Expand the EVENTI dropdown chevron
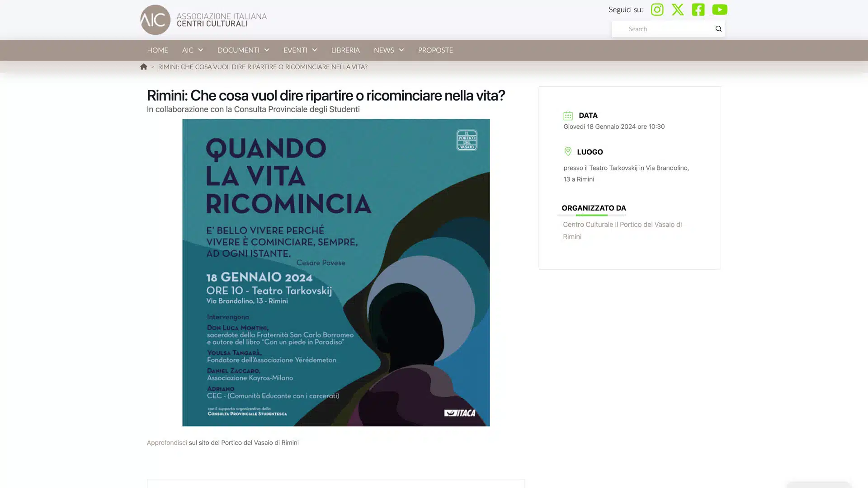868x488 pixels. click(315, 50)
